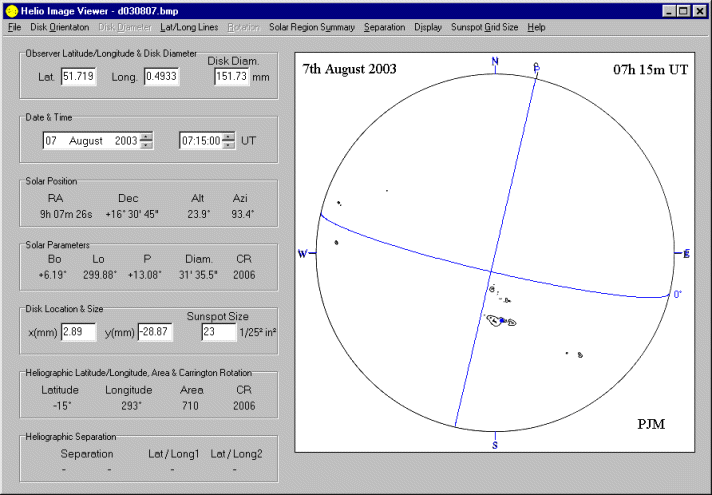This screenshot has height=495, width=712.
Task: Open the Separation menu
Action: pos(385,27)
